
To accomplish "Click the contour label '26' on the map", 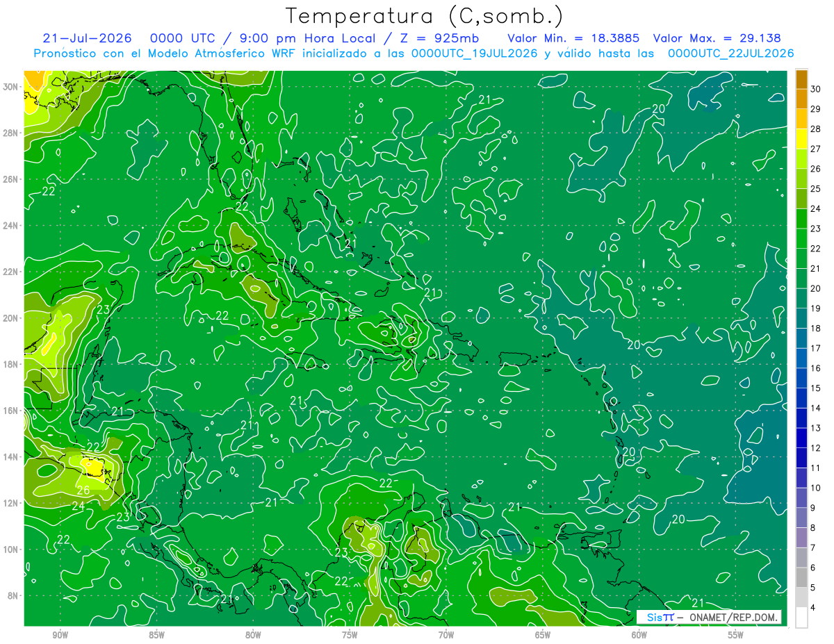I will pyautogui.click(x=83, y=490).
